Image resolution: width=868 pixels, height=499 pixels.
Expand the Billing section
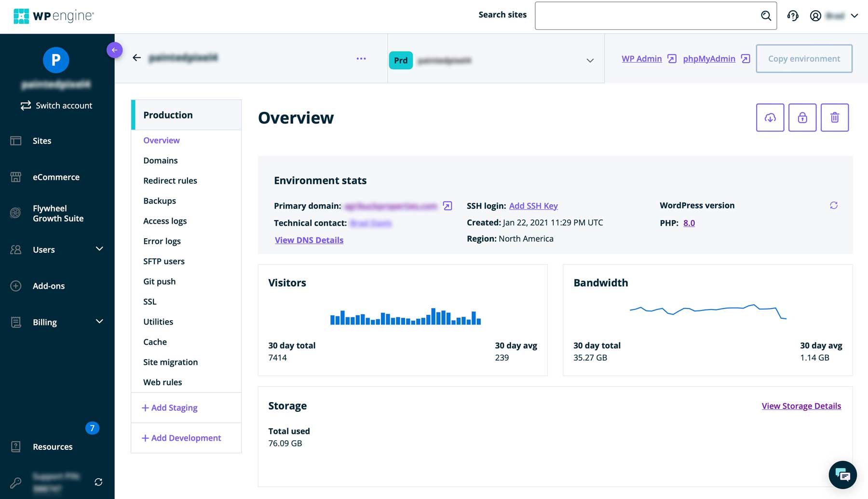click(x=44, y=322)
